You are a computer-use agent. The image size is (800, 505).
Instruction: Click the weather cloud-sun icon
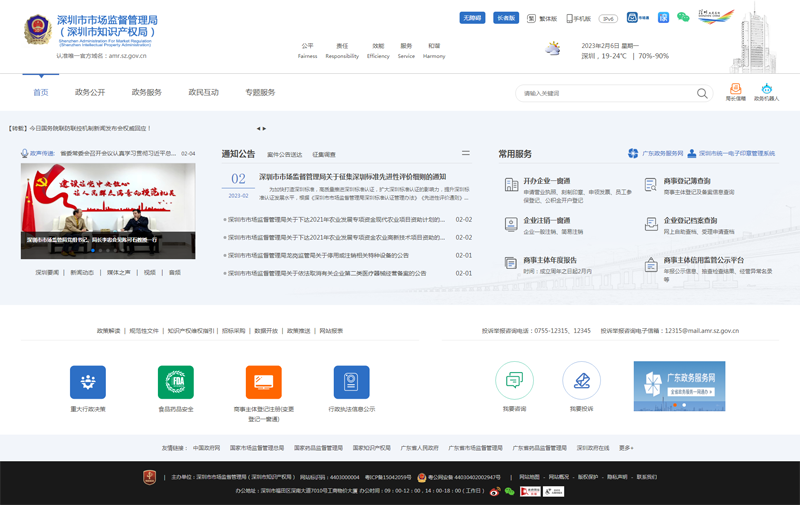coord(553,49)
